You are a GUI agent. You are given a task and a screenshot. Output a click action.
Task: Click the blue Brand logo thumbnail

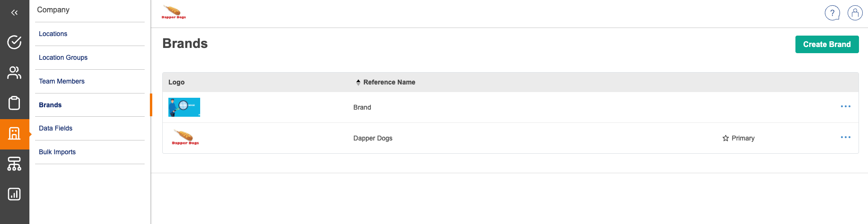tap(184, 107)
